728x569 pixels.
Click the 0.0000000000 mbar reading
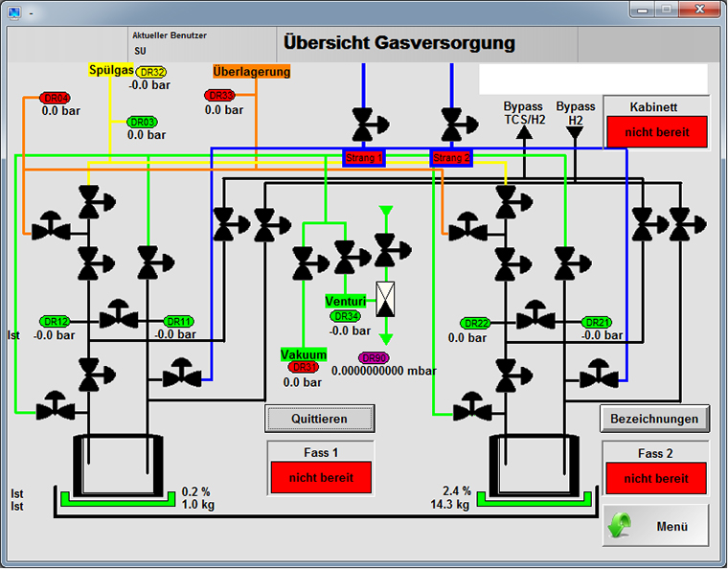click(x=384, y=371)
